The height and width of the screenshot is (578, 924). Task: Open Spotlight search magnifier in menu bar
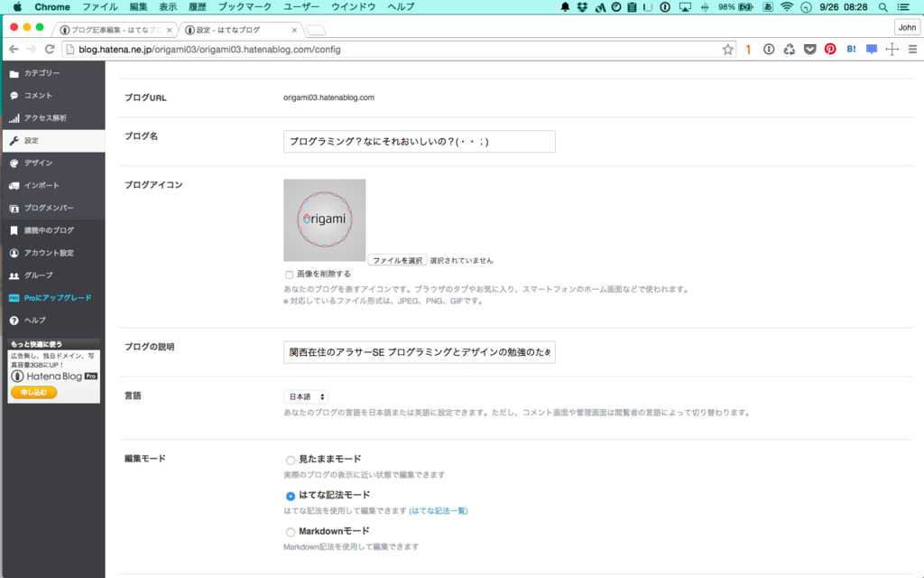(882, 7)
